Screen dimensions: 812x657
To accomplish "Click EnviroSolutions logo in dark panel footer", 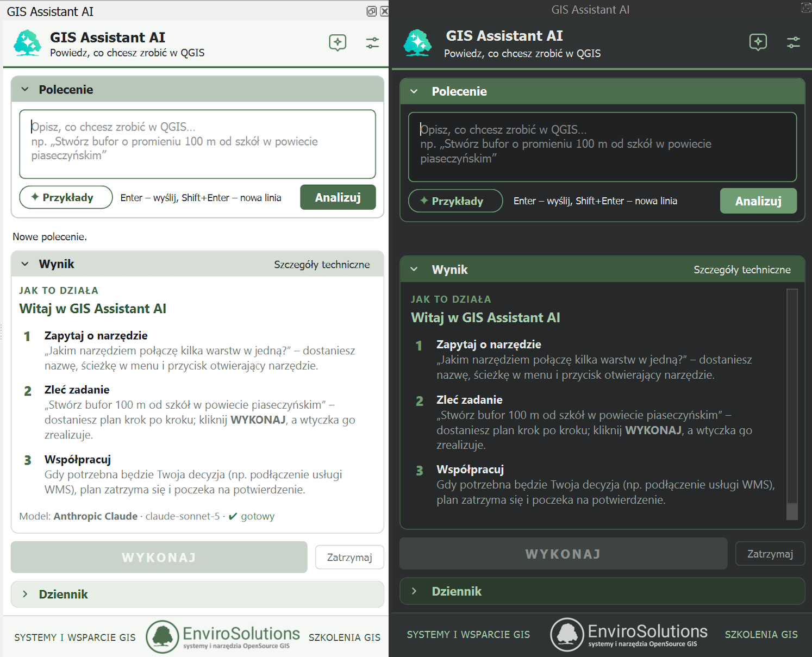I will (629, 634).
